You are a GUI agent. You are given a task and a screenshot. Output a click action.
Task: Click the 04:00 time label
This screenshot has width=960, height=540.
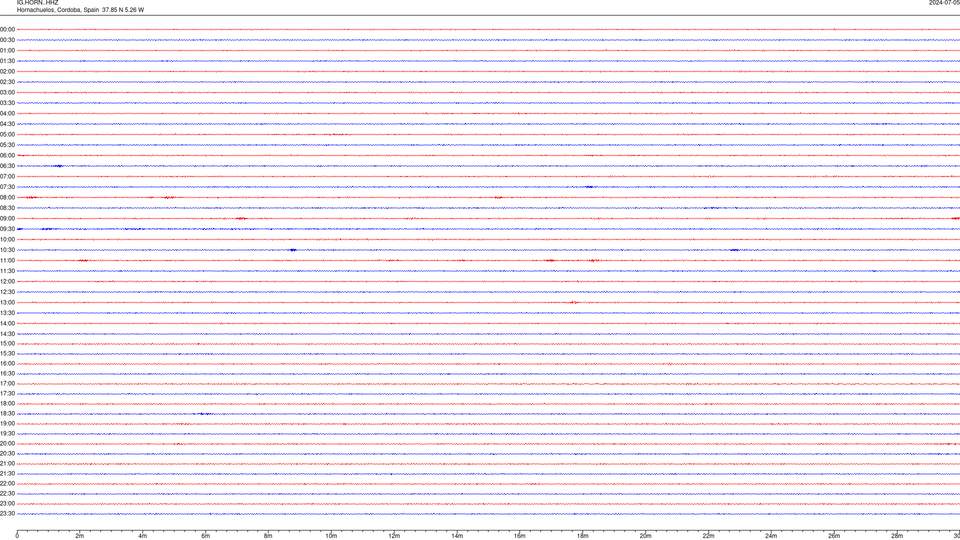[x=7, y=113]
